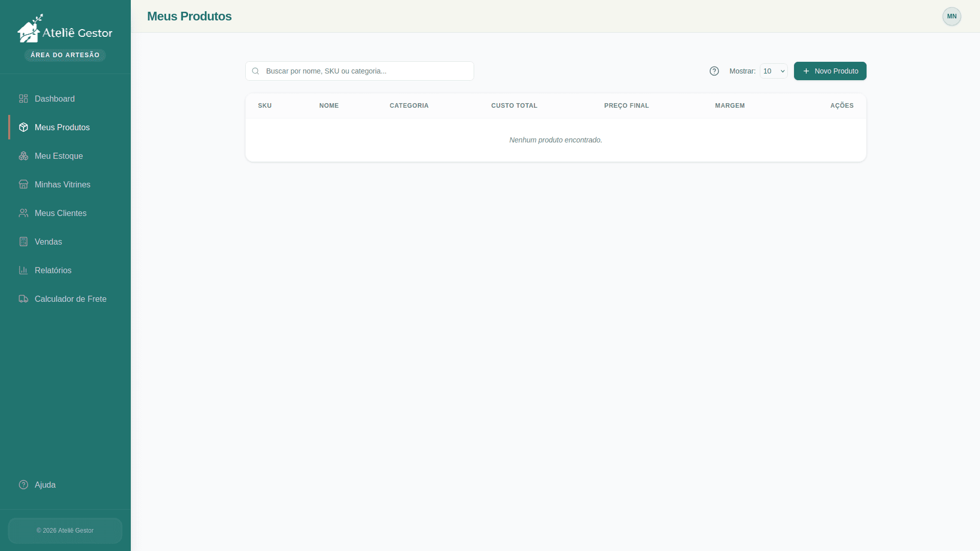Image resolution: width=980 pixels, height=551 pixels.
Task: Click the help question mark beside Mostrar
Action: (714, 71)
